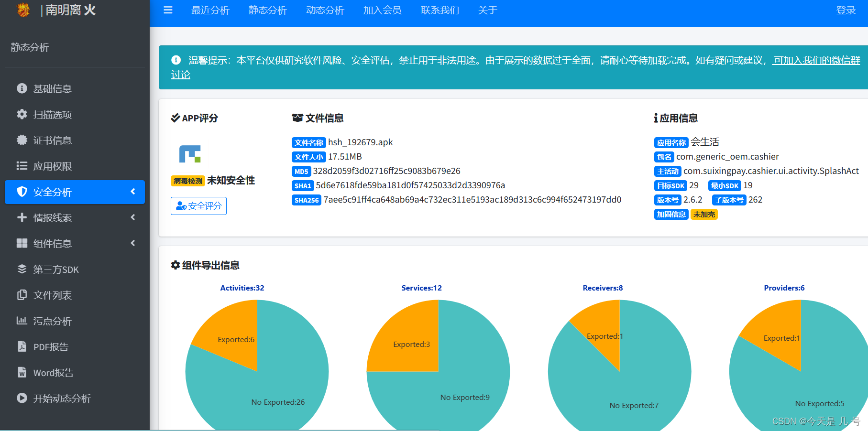Click the APP评分 checkmark icon
Screen dimensions: 868x431
click(176, 118)
